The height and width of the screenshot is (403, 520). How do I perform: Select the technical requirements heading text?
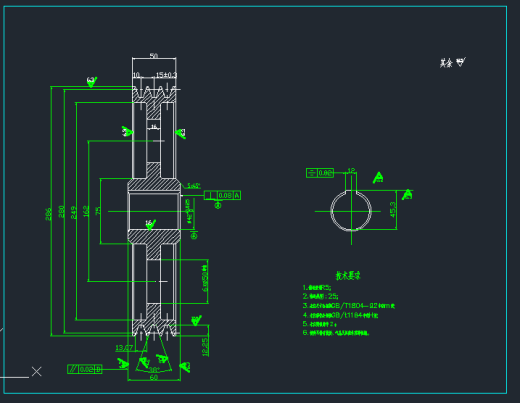click(x=348, y=275)
